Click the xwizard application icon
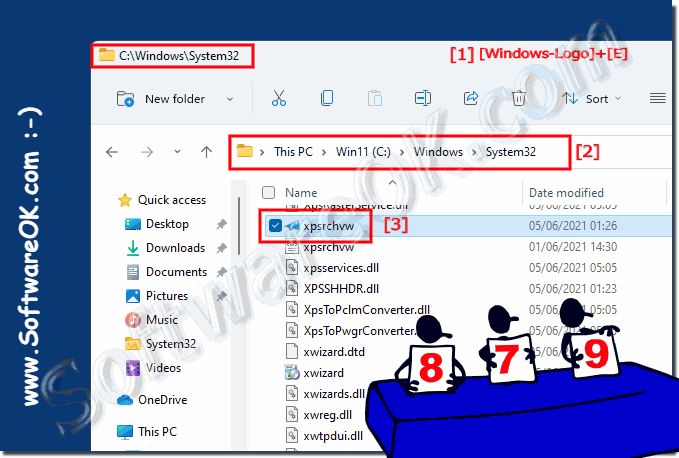This screenshot has height=458, width=679. click(292, 372)
